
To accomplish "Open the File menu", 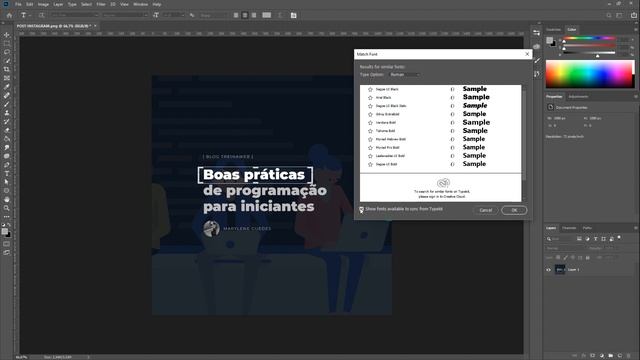I will 18,4.
